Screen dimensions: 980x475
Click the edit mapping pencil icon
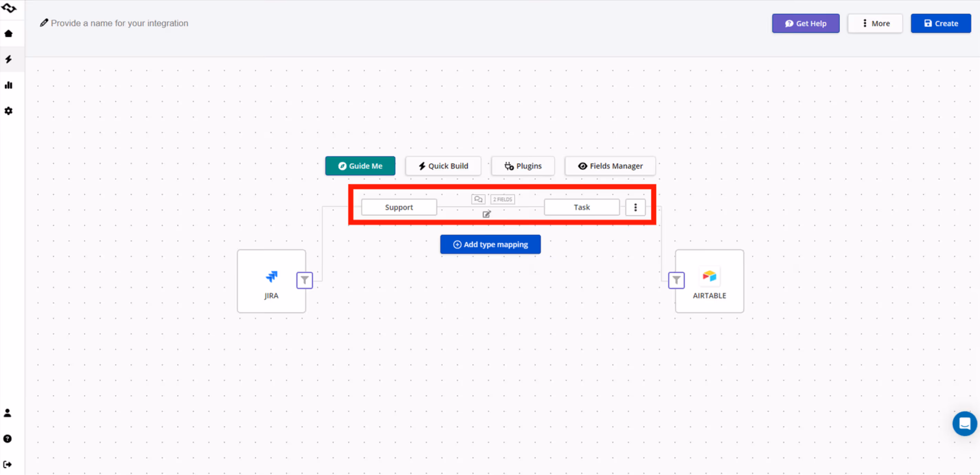click(486, 214)
